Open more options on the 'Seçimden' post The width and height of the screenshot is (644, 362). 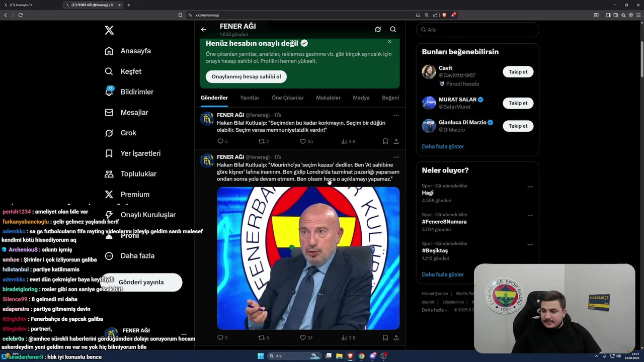point(396,115)
